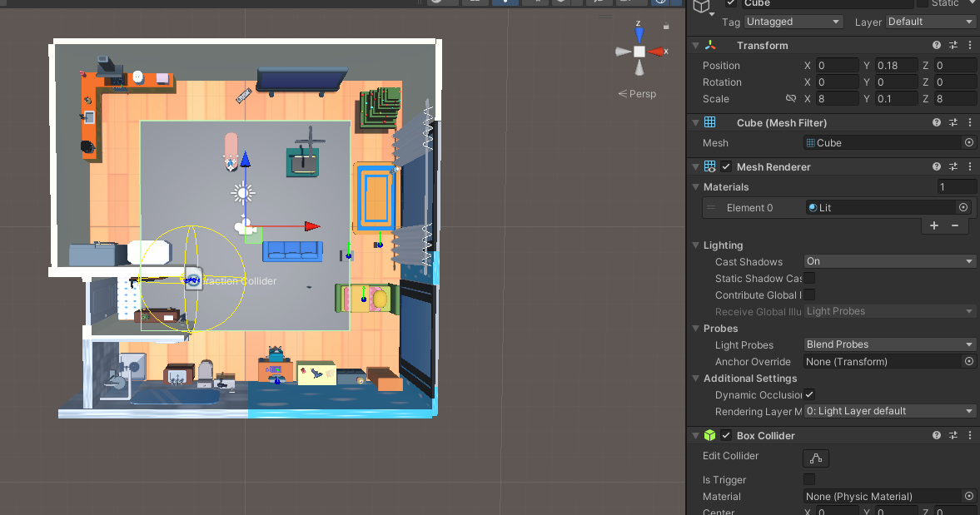Open the object picker for material Element 0
The height and width of the screenshot is (515, 980).
click(963, 207)
